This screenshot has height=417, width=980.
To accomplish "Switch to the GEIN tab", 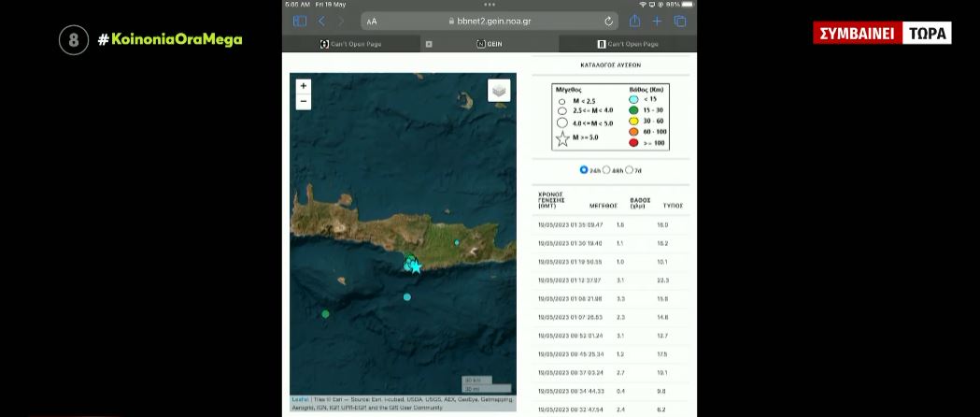I will point(490,44).
